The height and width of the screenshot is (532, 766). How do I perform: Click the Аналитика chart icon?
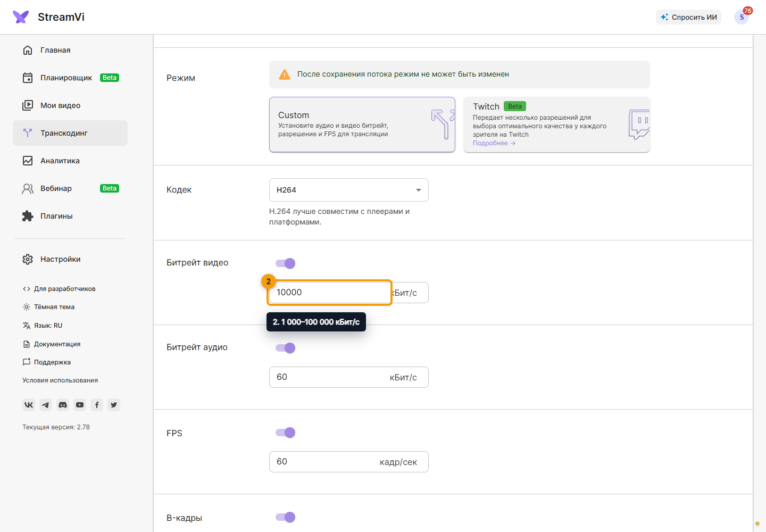28,161
